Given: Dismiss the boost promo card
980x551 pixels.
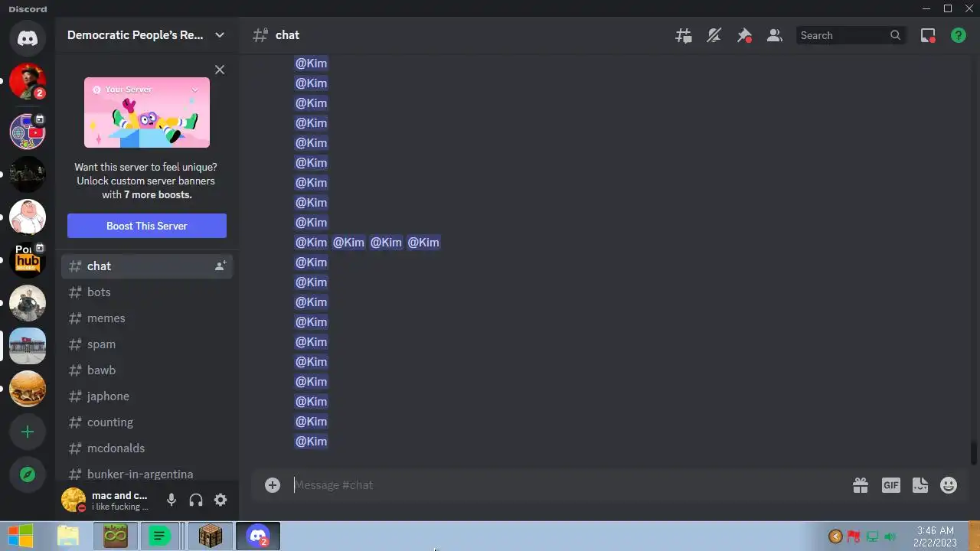Looking at the screenshot, I should pos(220,70).
